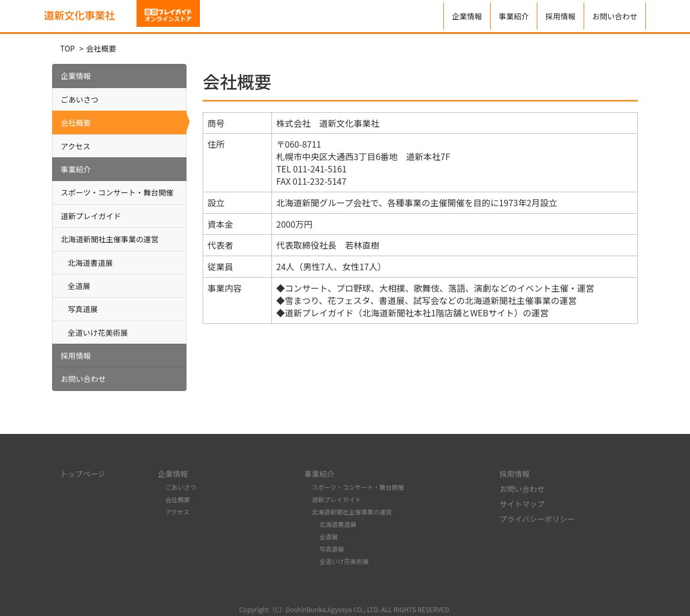
Task: Select the 採用情報 sidebar header
Action: pyautogui.click(x=119, y=356)
